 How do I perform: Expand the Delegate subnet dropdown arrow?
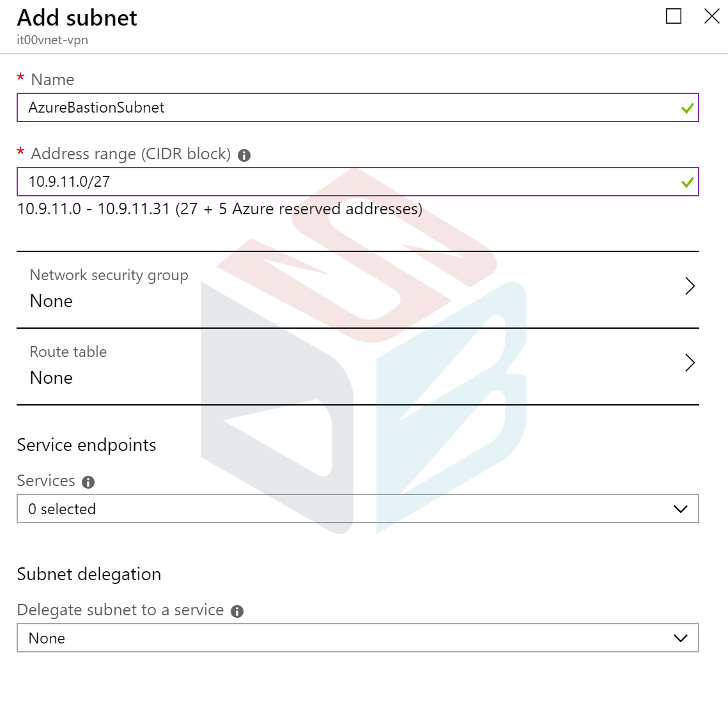pyautogui.click(x=681, y=638)
